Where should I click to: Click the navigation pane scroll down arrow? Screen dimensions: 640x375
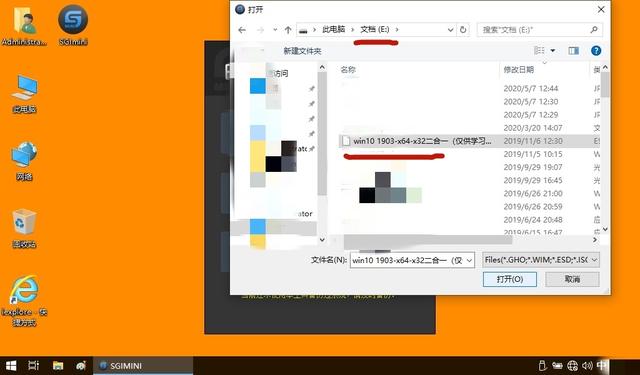point(322,240)
